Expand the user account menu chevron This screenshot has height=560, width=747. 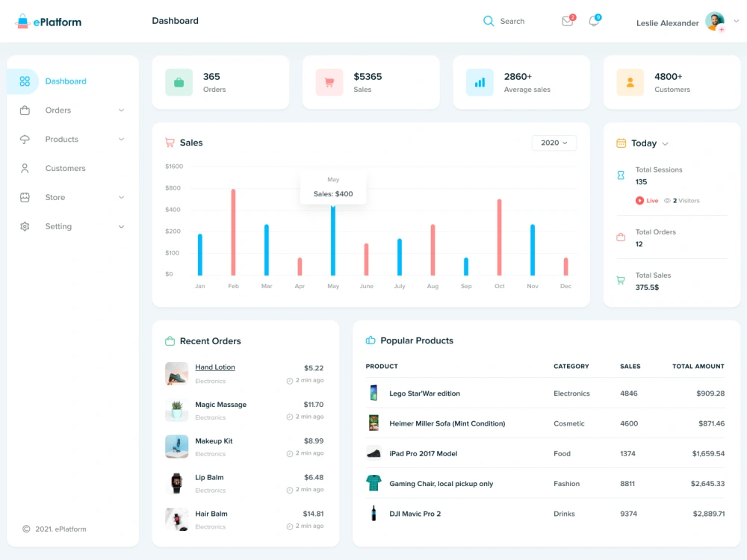click(737, 21)
